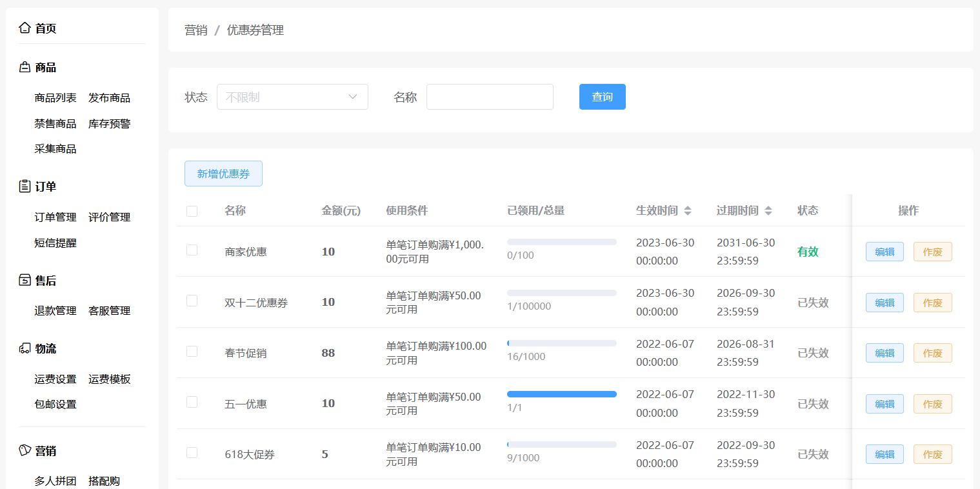The image size is (980, 489).
Task: Open 评价管理 in the sidebar
Action: (110, 217)
